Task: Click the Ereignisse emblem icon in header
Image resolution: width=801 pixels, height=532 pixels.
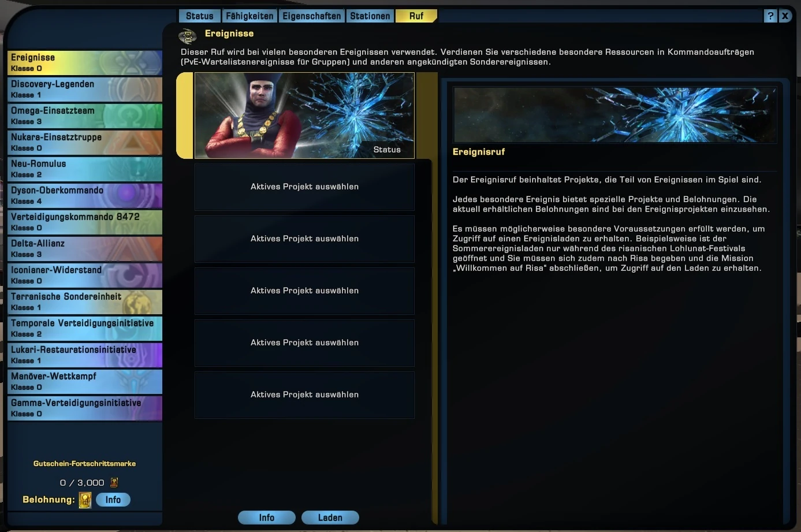Action: click(x=188, y=36)
